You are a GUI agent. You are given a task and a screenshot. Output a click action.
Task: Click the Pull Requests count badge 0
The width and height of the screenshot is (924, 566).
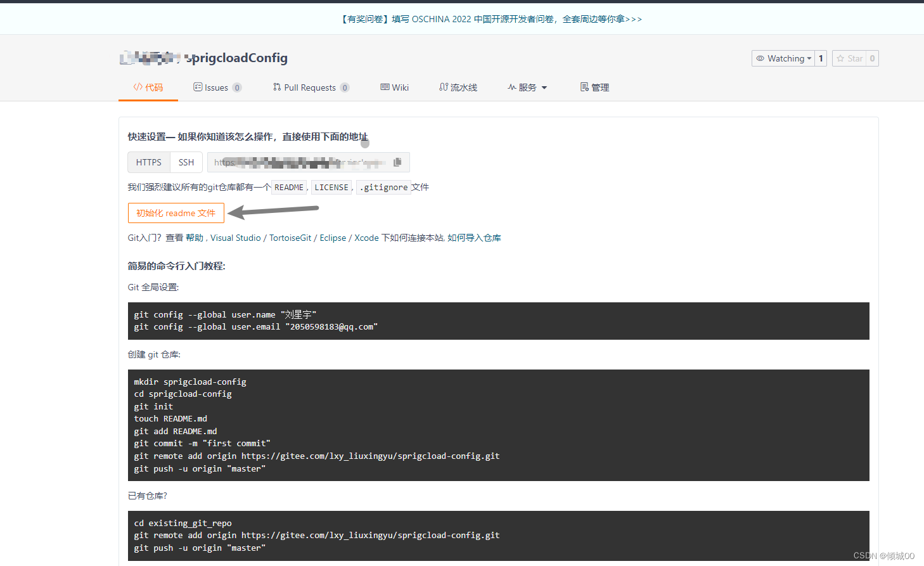(x=345, y=87)
